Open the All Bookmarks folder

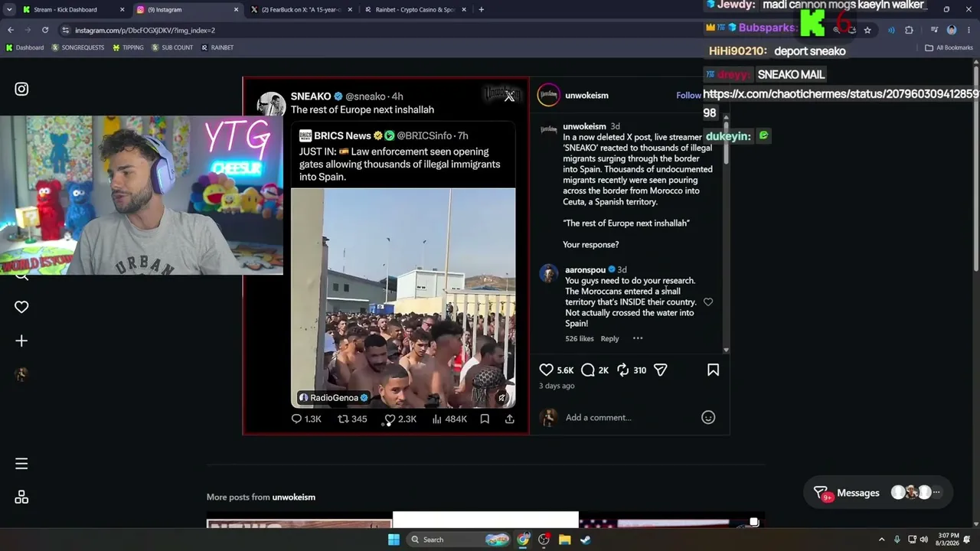949,47
